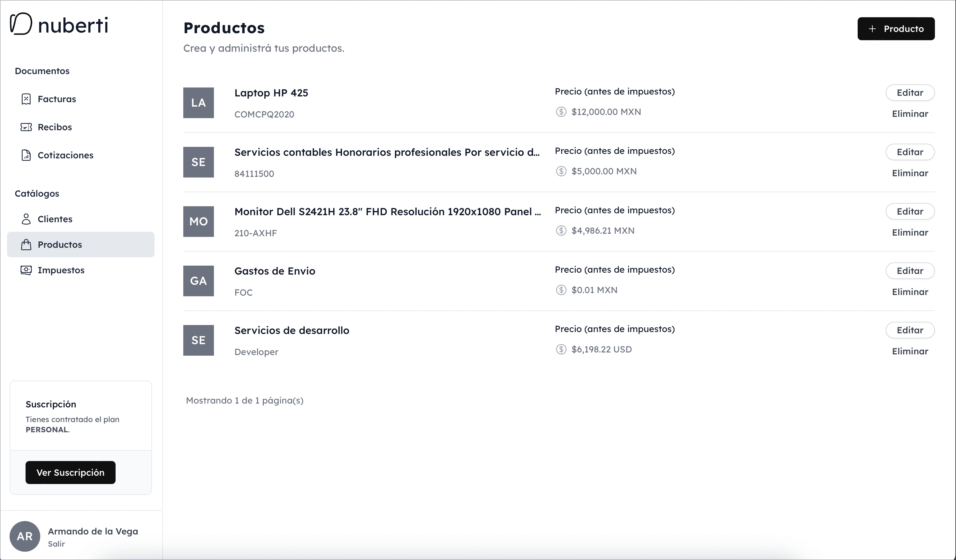Click the Productos shopping bag icon
Viewport: 956px width, 560px height.
click(26, 245)
